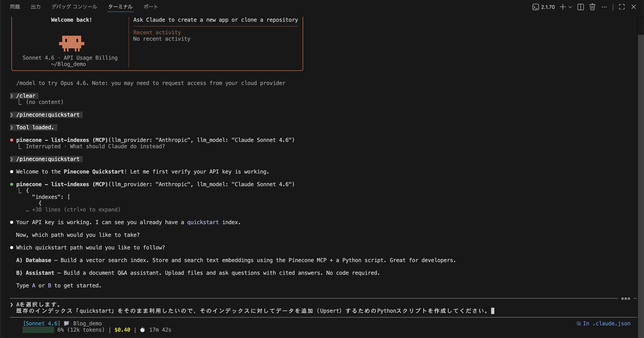Select the ポート tab
The image size is (644, 338).
(x=151, y=7)
